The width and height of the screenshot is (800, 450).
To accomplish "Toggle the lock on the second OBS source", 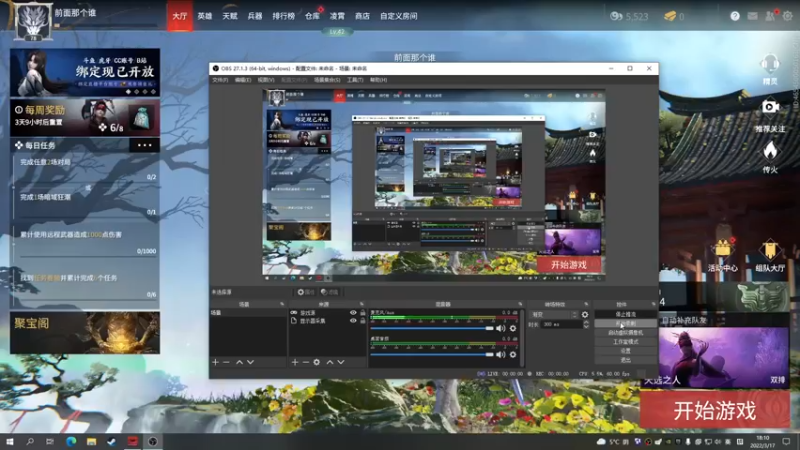I will pyautogui.click(x=363, y=321).
